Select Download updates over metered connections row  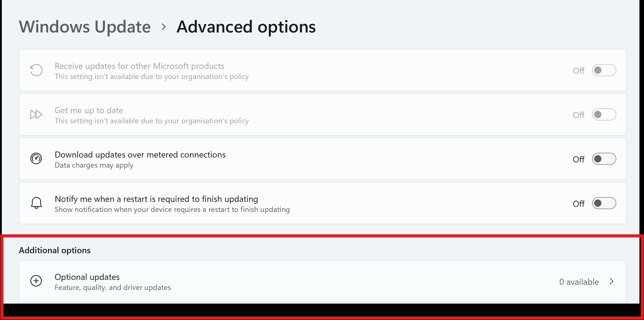click(322, 159)
